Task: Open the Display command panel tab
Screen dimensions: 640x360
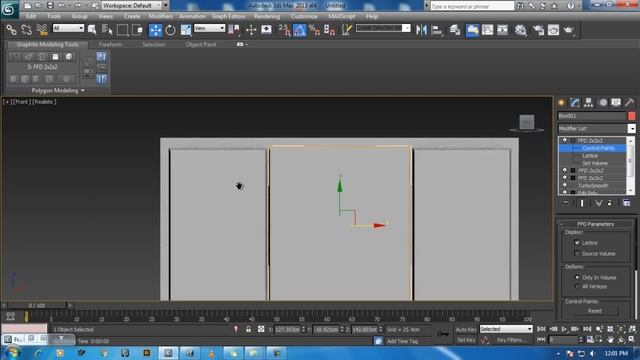Action: click(616, 102)
